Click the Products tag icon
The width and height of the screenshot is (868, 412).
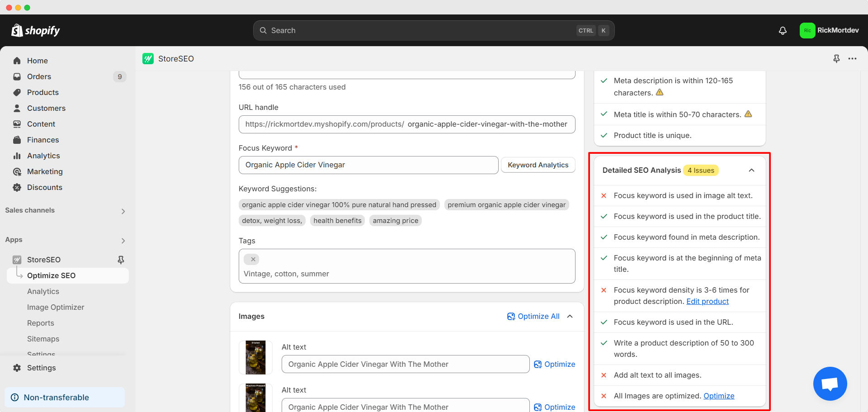tap(17, 92)
